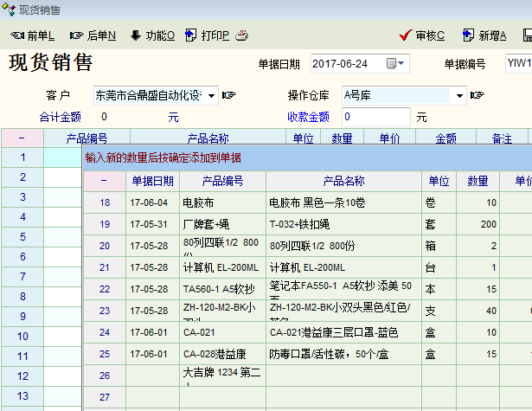The image size is (532, 411).
Task: Click the 前单L previous order button
Action: (32, 35)
